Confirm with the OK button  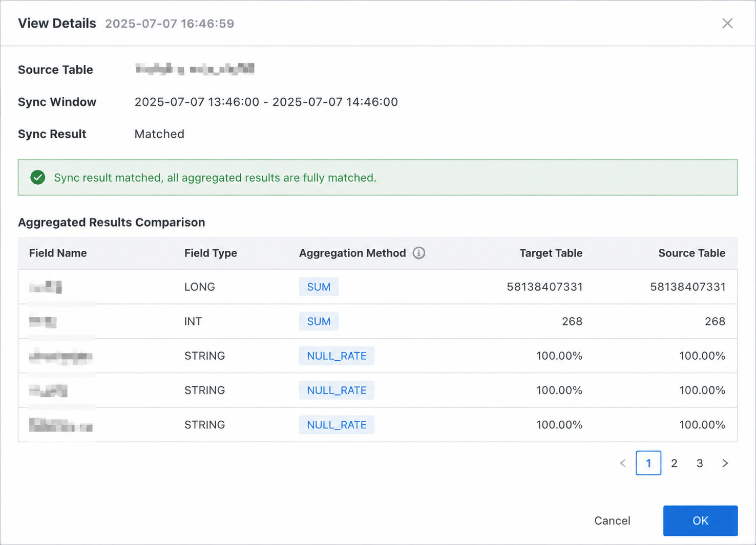(700, 520)
